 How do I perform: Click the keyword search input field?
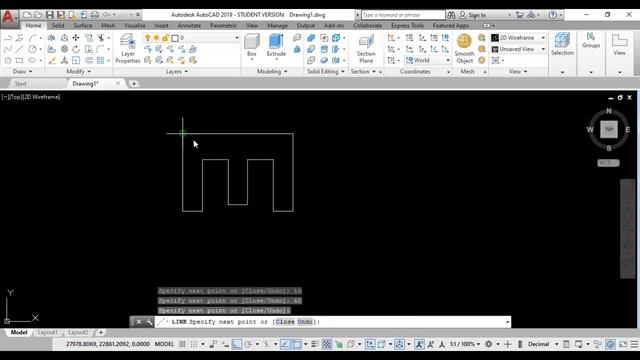click(403, 15)
